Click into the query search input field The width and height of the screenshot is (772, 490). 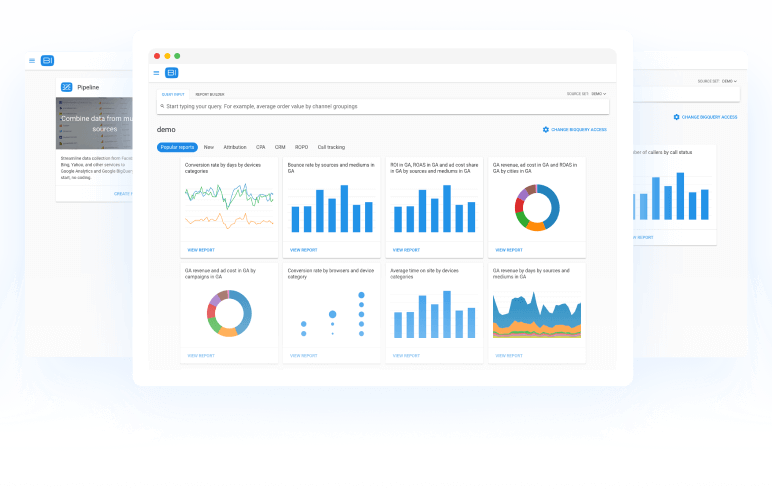(383, 106)
